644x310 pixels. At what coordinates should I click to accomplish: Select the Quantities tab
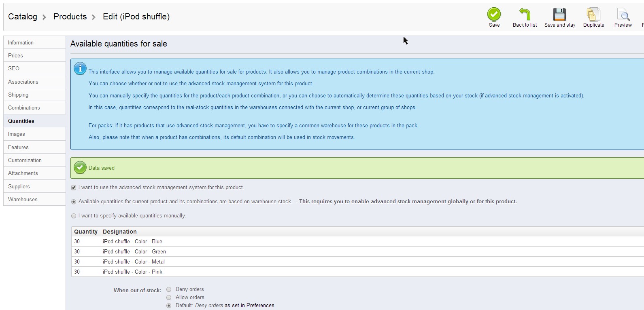(x=34, y=121)
